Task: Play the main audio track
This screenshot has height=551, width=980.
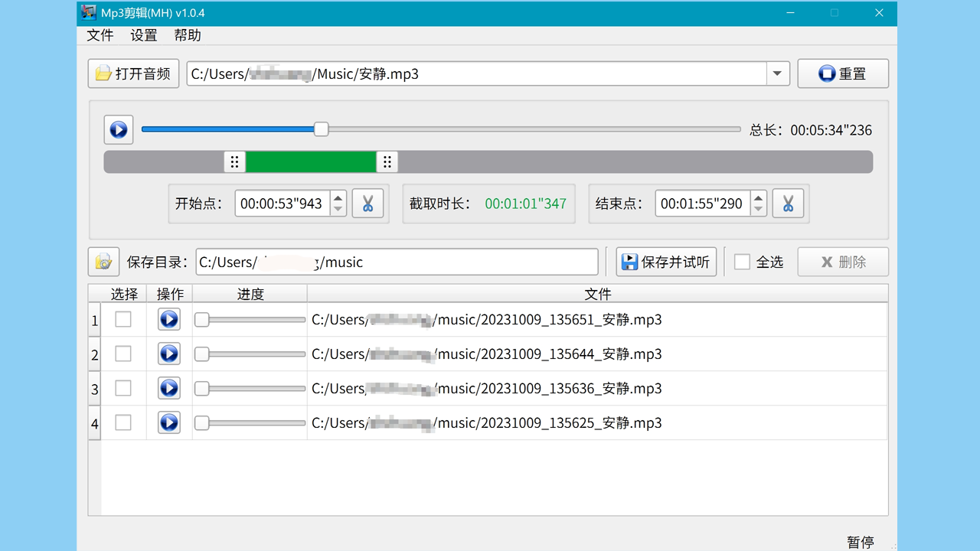Action: [x=119, y=130]
